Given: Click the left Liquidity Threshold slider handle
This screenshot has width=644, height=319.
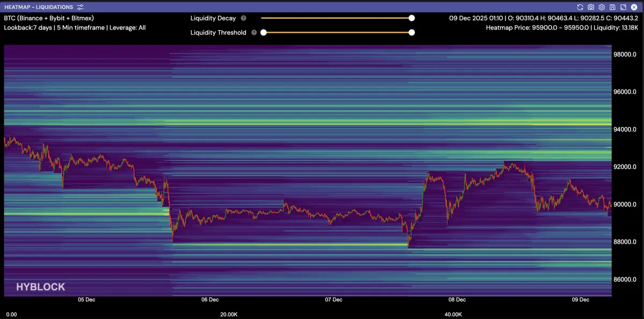Looking at the screenshot, I should coord(264,32).
